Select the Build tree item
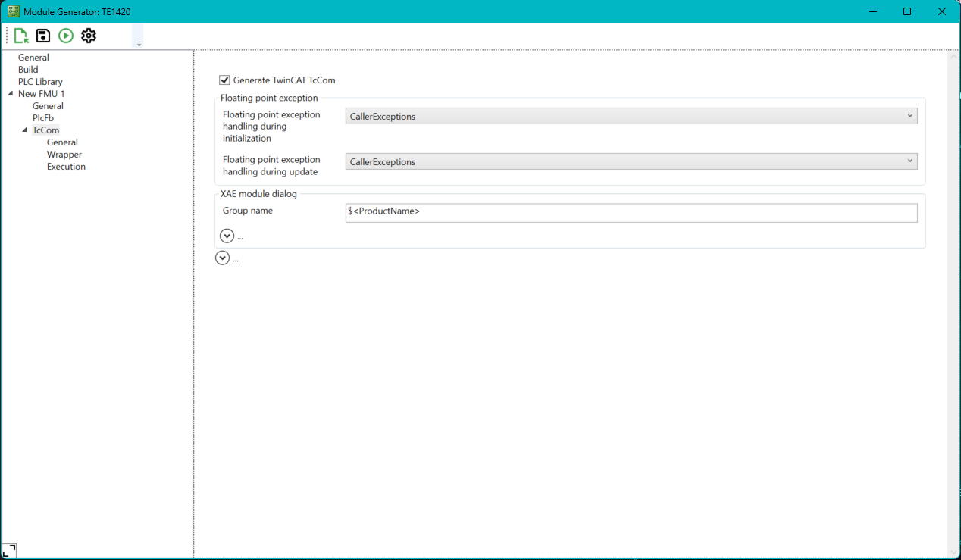This screenshot has width=961, height=560. pos(27,69)
